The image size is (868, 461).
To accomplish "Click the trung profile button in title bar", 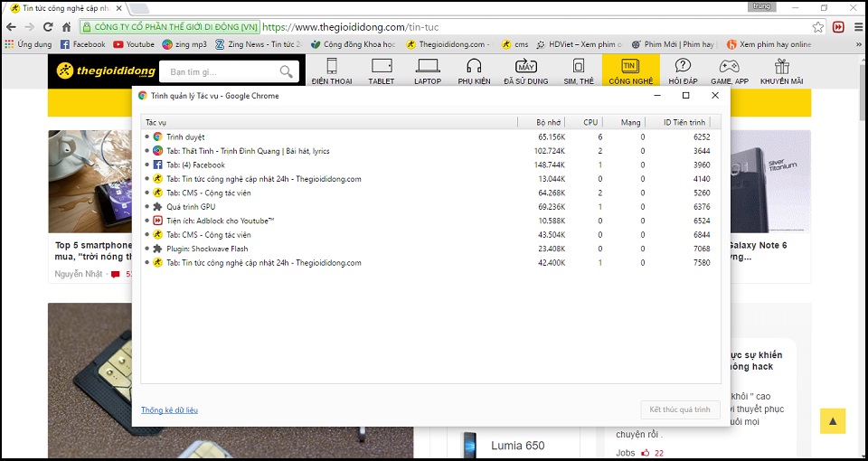I will (x=761, y=6).
